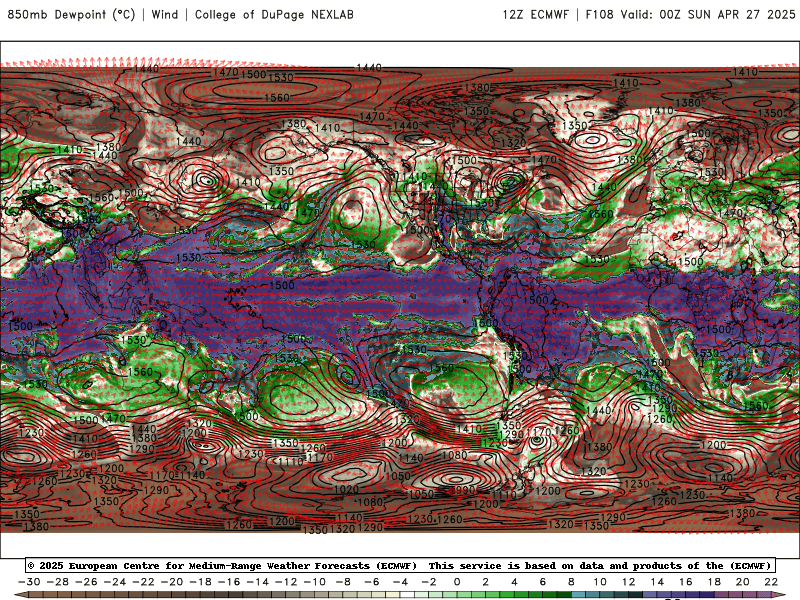This screenshot has height=600, width=800.
Task: Click the -6 label on the colour scale
Action: [372, 582]
